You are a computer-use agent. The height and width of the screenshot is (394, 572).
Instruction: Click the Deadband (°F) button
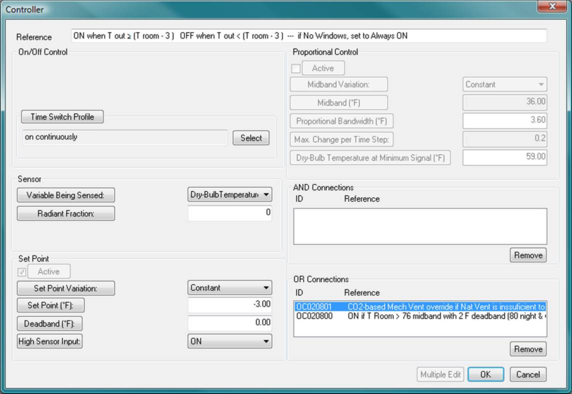pos(50,324)
